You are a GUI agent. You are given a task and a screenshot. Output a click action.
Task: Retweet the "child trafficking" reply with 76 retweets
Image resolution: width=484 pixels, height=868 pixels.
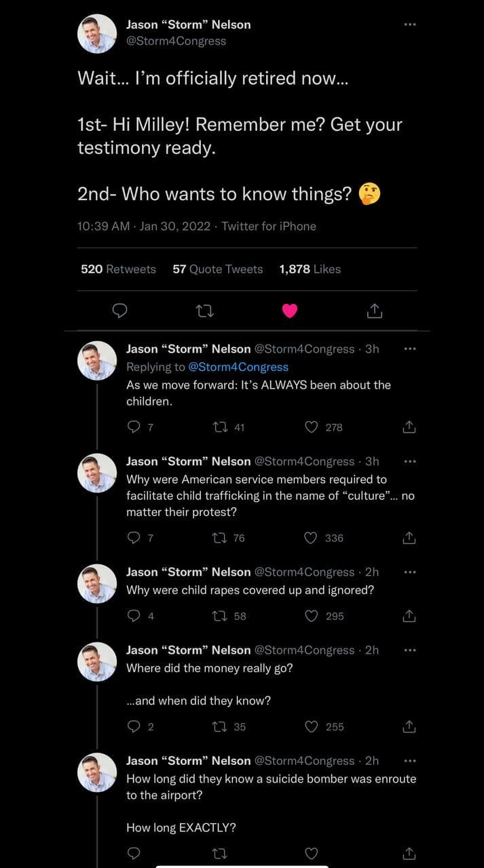click(219, 538)
